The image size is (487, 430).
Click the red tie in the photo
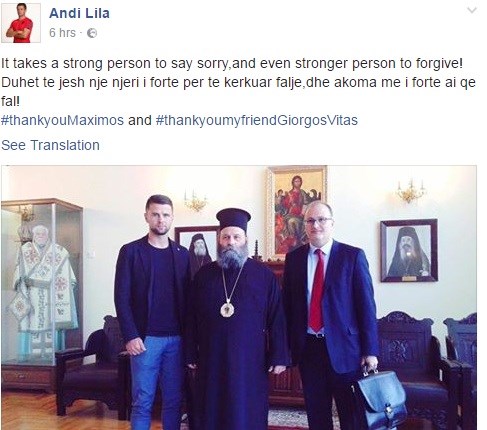coord(317,290)
